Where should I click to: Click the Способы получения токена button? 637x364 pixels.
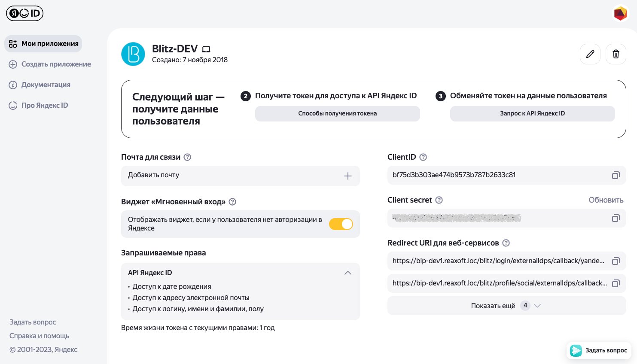[x=337, y=114]
